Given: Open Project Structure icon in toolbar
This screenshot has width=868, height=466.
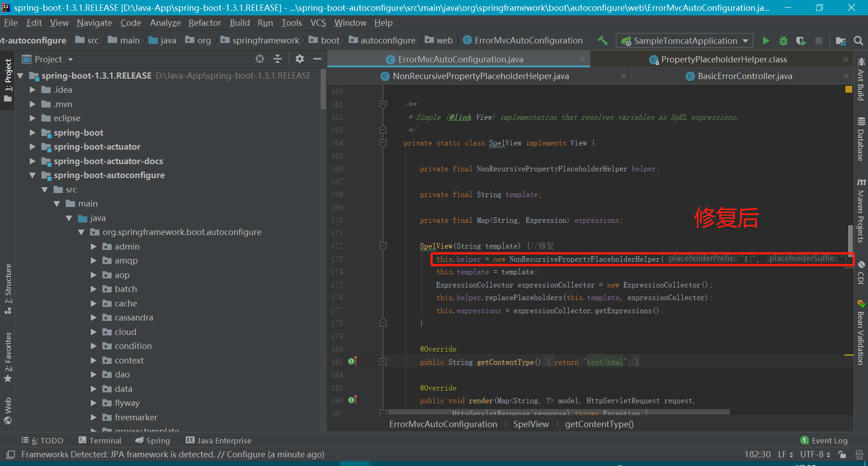Looking at the screenshot, I should click(x=841, y=41).
